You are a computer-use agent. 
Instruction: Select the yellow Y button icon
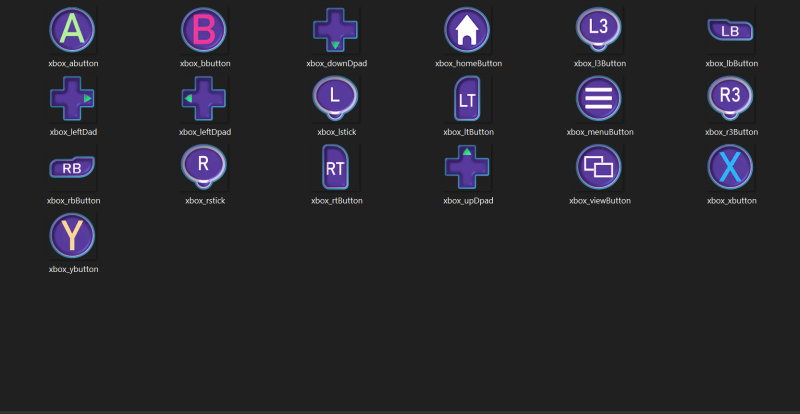(x=72, y=236)
